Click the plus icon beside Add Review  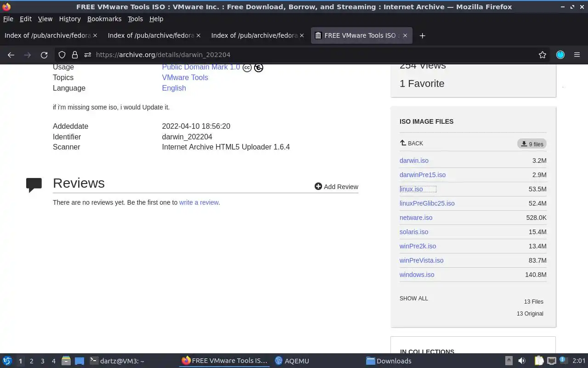tap(318, 186)
